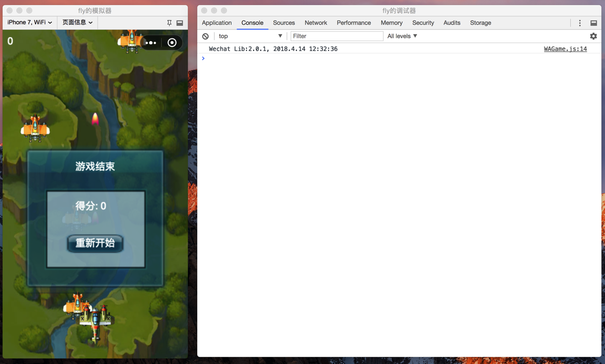Image resolution: width=605 pixels, height=364 pixels.
Task: Click the console Filter input field
Action: coord(337,36)
